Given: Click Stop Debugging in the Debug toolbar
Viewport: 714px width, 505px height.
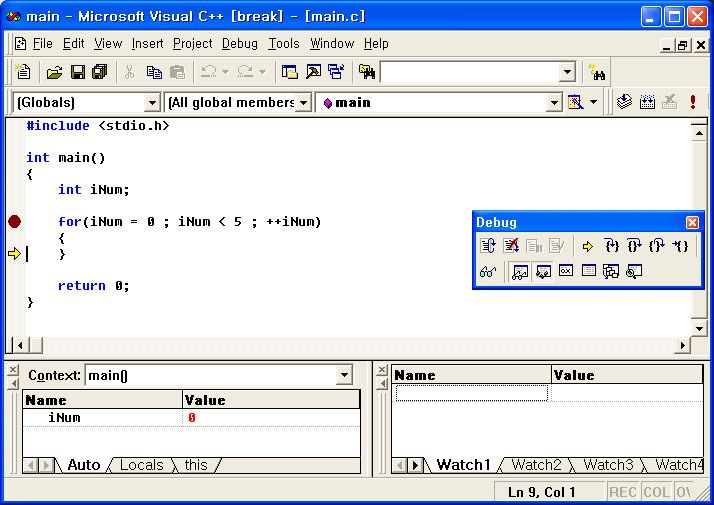Looking at the screenshot, I should pos(511,246).
